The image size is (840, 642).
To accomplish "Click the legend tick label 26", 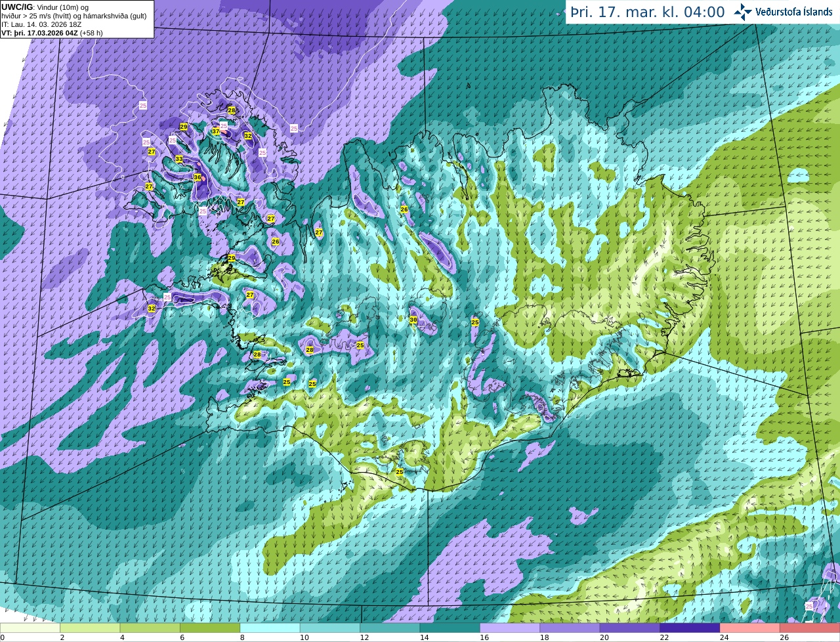I will click(x=784, y=637).
